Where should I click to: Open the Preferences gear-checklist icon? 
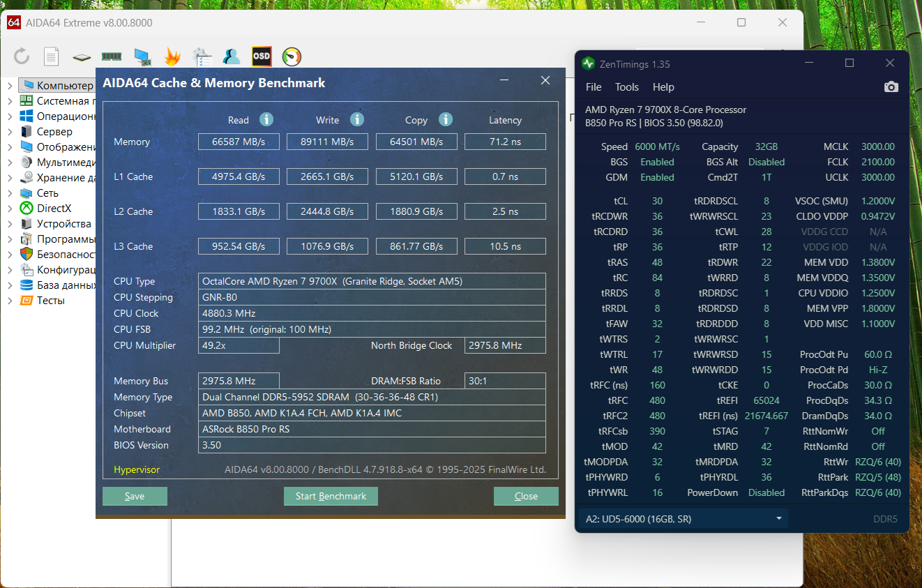(x=202, y=56)
